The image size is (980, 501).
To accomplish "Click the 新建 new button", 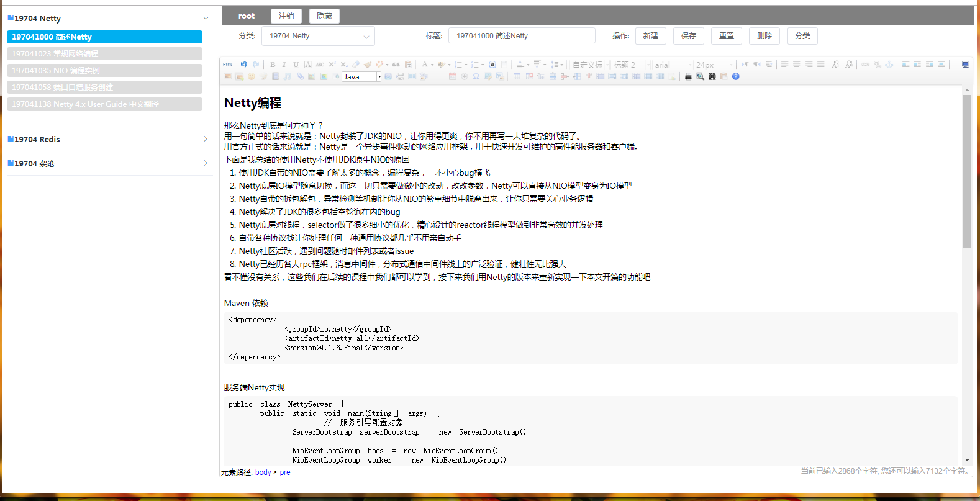I will pyautogui.click(x=651, y=36).
